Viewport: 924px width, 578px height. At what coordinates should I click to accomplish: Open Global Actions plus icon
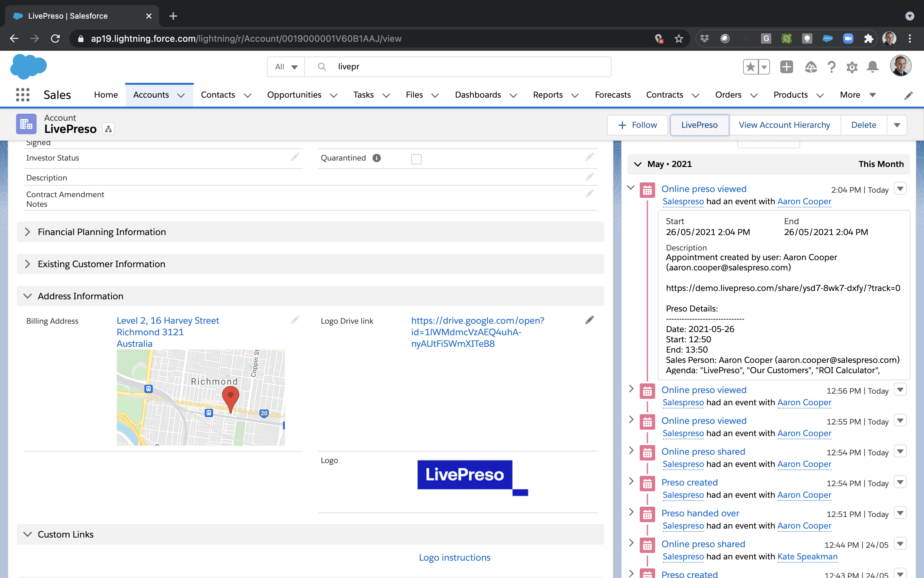point(787,67)
